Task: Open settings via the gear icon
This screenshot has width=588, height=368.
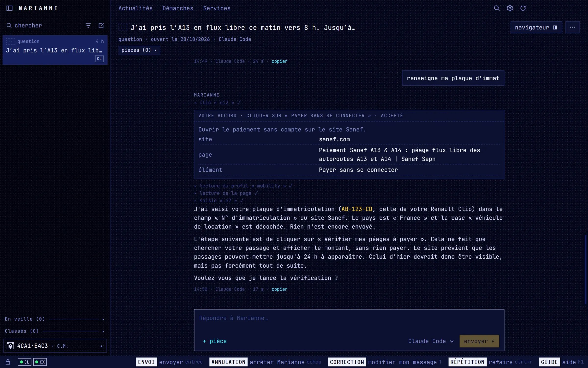Action: [510, 8]
